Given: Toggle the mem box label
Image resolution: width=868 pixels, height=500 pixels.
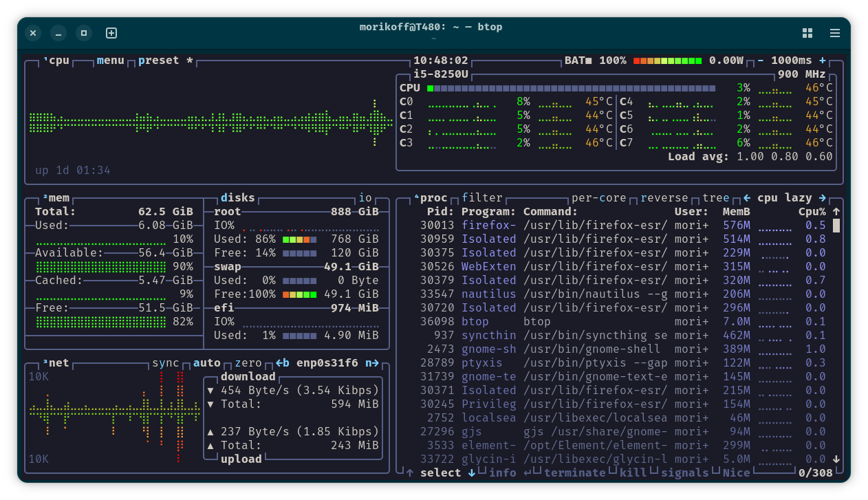Looking at the screenshot, I should pos(57,198).
